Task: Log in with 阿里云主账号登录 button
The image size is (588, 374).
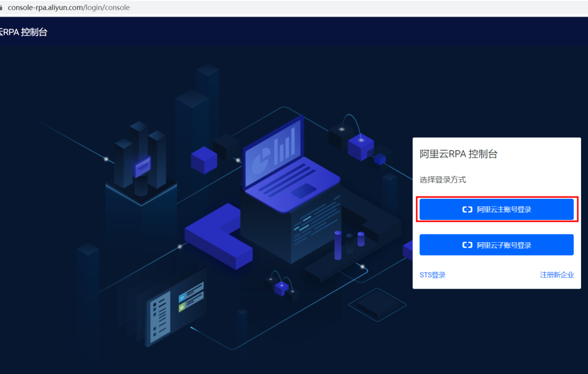Action: click(497, 209)
